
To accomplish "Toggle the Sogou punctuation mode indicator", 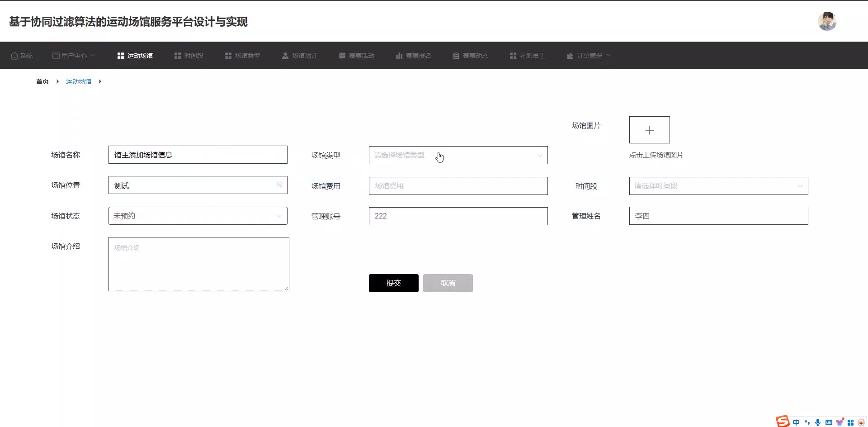I will tap(807, 422).
